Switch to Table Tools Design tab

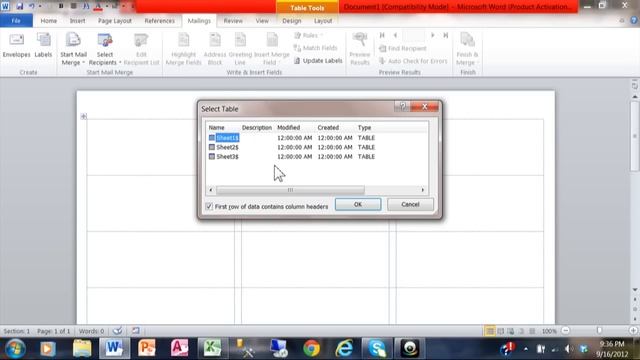coord(291,21)
